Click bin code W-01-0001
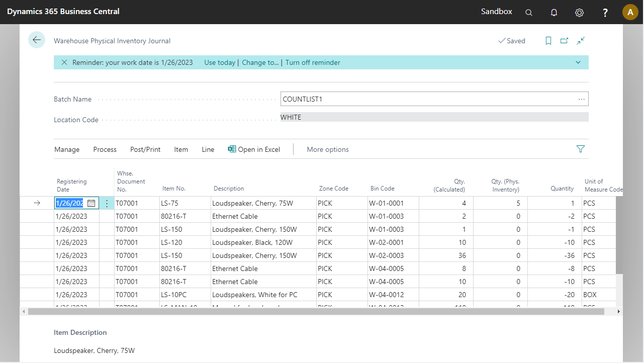This screenshot has height=363, width=644. 393,203
